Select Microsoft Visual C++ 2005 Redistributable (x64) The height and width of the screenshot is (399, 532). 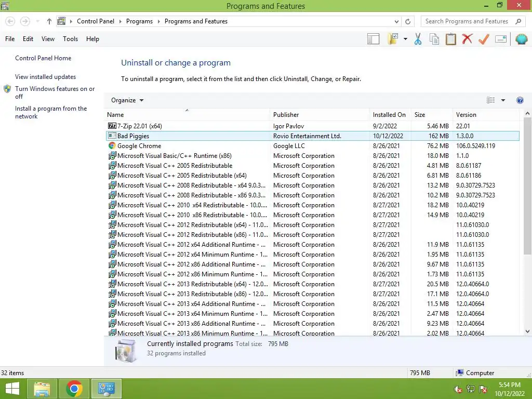(312, 176)
